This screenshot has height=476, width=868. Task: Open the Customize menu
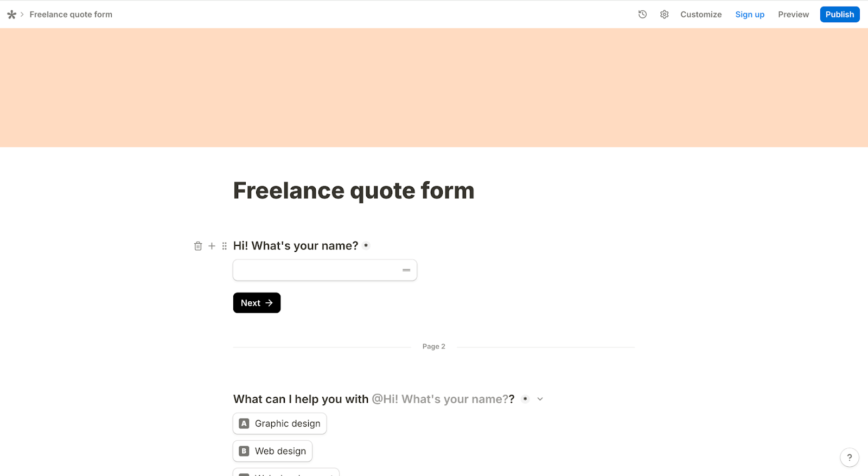coord(700,14)
